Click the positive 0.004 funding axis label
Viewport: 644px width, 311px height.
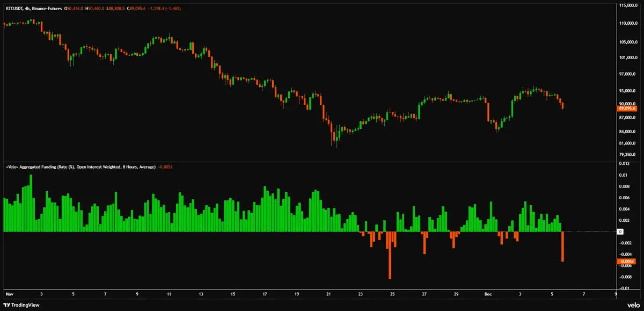point(624,209)
